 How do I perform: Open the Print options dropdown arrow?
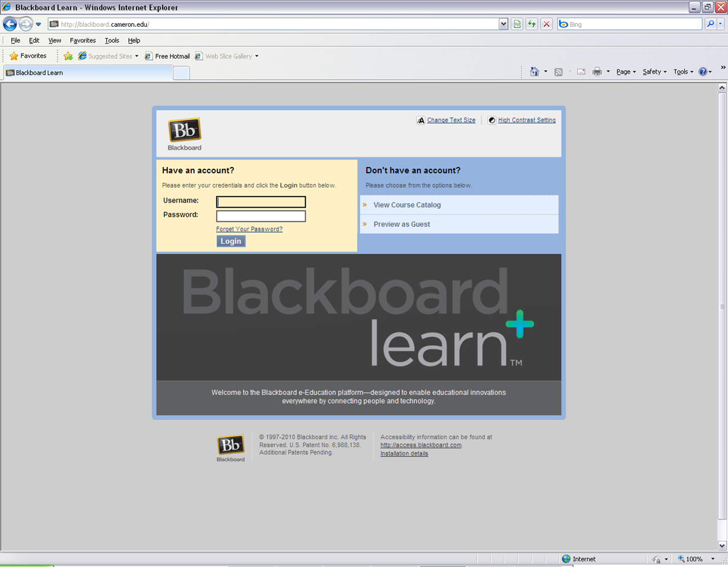608,72
